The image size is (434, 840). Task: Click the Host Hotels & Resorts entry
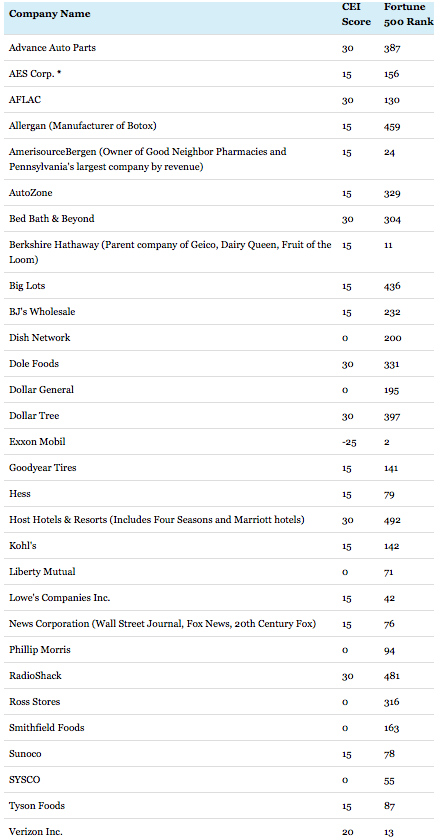pyautogui.click(x=157, y=520)
